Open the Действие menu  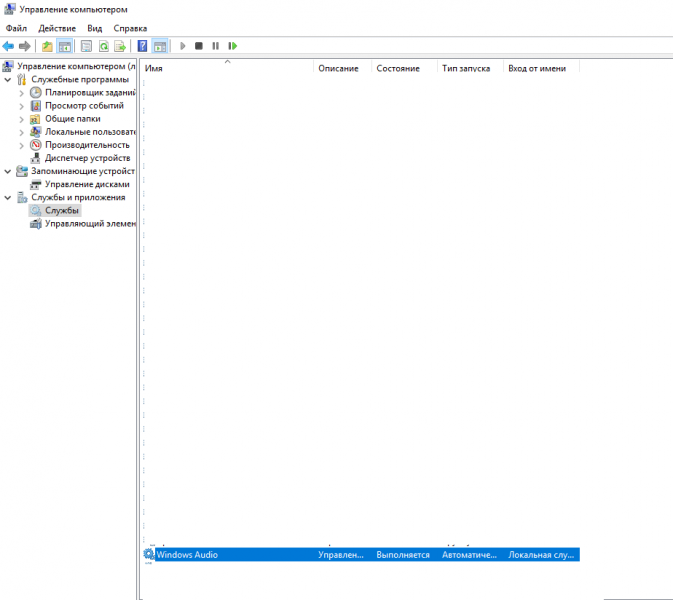(57, 29)
